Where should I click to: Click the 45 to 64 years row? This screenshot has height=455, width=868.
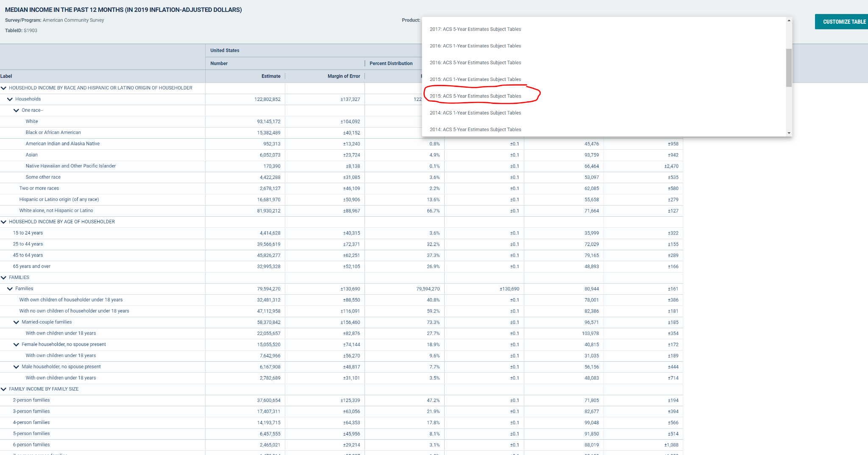[28, 255]
